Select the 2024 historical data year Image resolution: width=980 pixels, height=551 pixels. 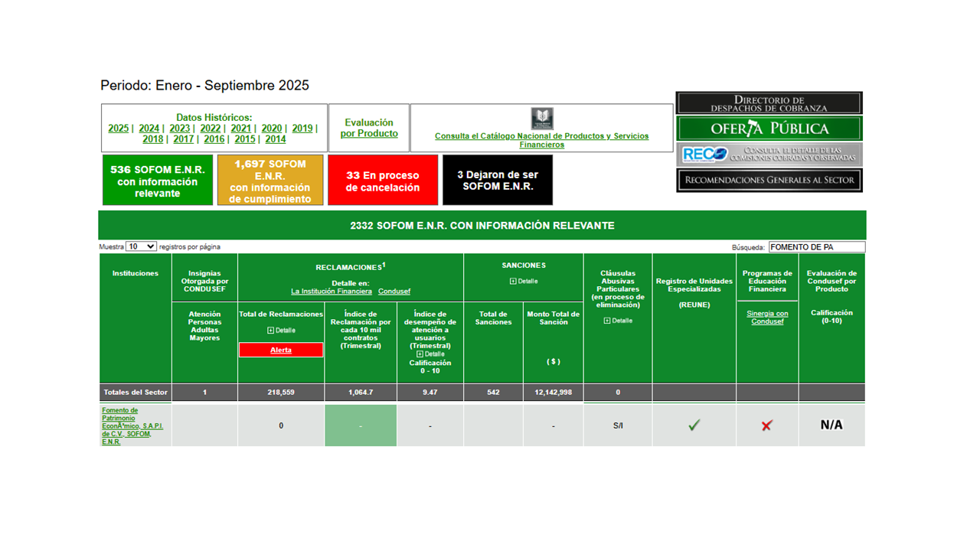149,129
